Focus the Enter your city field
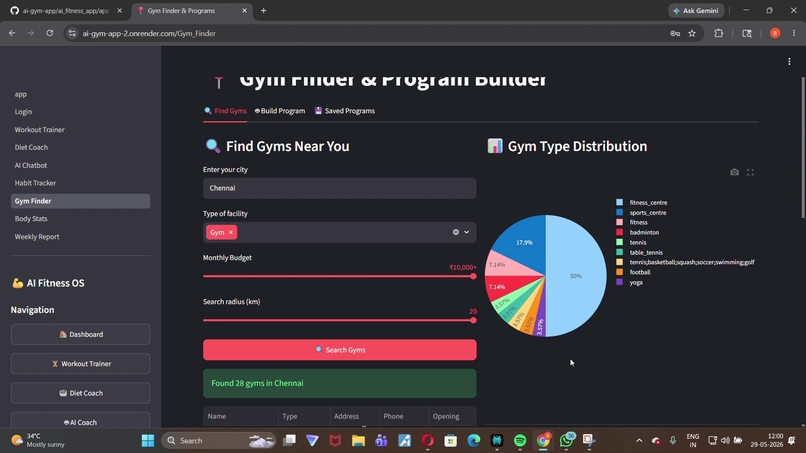 (x=340, y=188)
